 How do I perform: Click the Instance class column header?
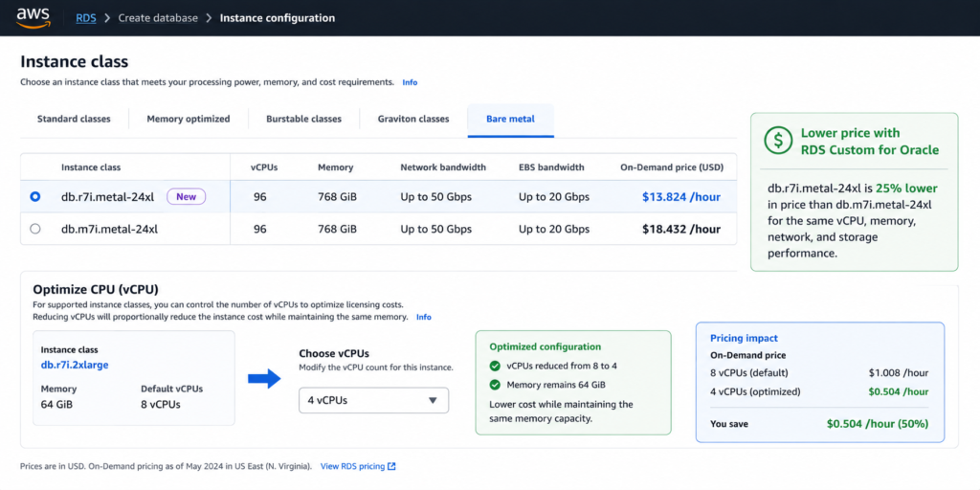(91, 167)
